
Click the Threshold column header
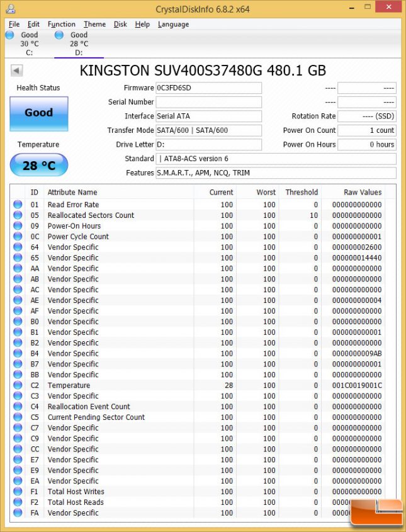point(300,193)
